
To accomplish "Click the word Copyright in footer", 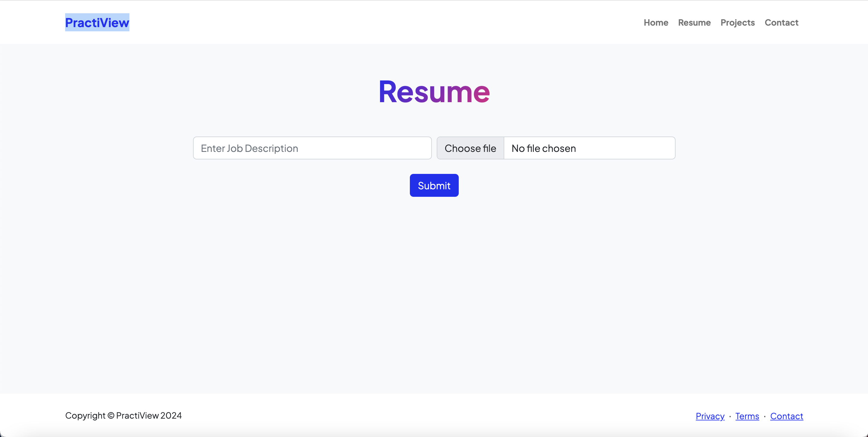I will click(x=85, y=416).
